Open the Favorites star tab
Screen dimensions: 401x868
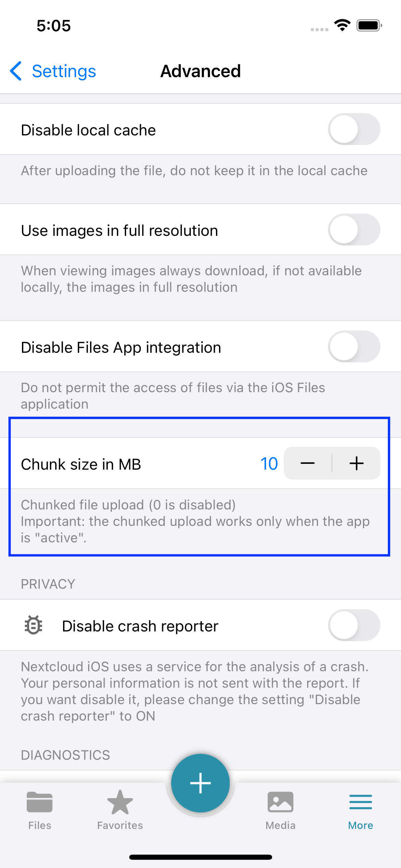point(120,802)
